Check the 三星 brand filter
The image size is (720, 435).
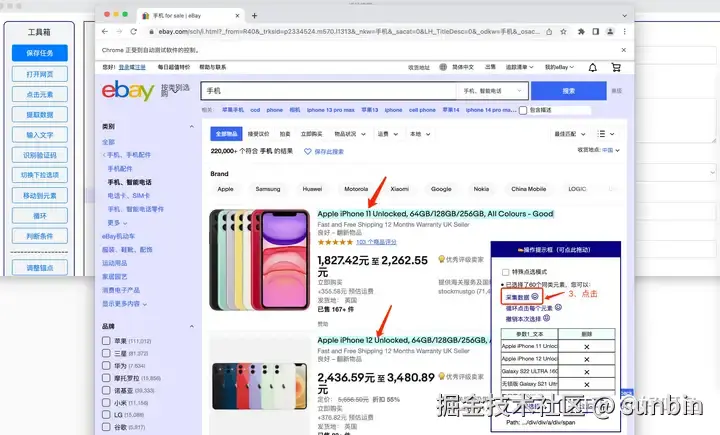click(x=106, y=353)
